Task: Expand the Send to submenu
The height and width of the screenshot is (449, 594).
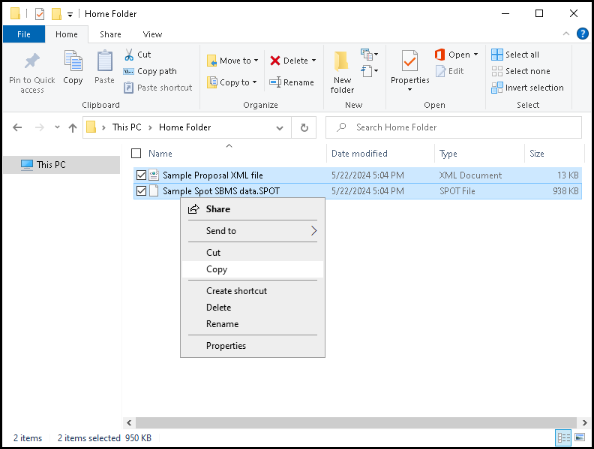Action: pyautogui.click(x=253, y=231)
